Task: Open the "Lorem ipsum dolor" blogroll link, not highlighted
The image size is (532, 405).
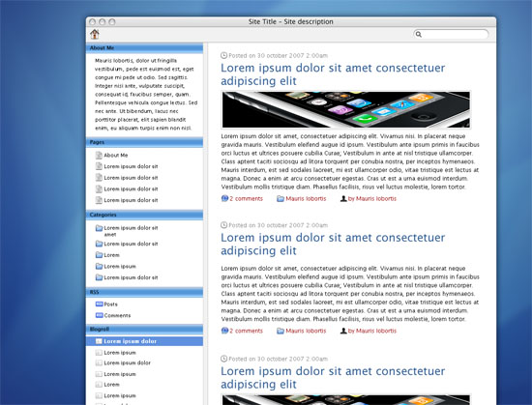Action: 128,362
